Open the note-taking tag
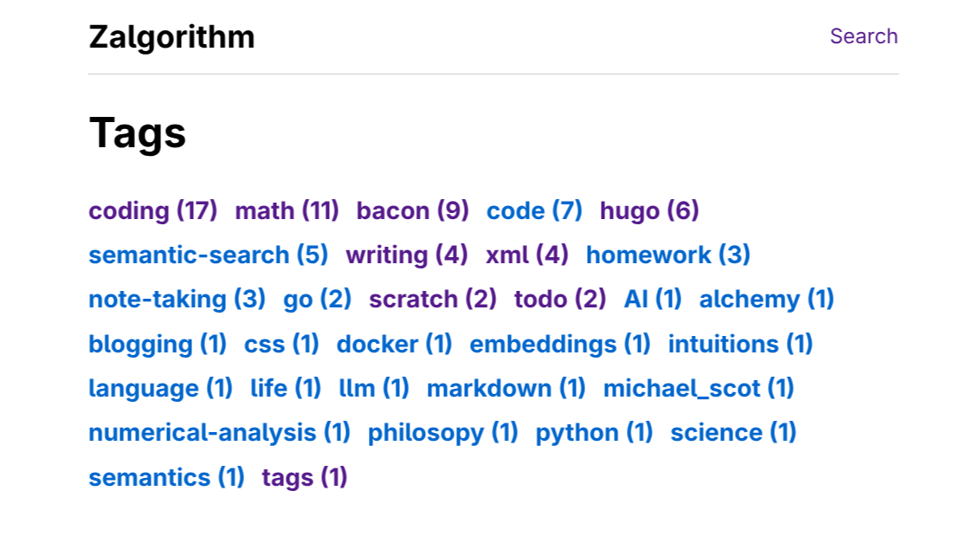 click(177, 299)
